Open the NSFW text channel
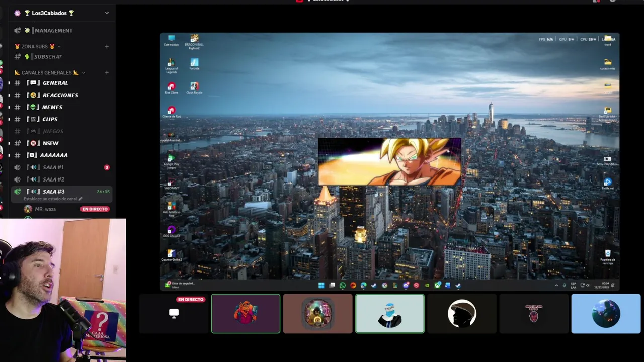Viewport: 644px width, 362px height. click(61, 143)
